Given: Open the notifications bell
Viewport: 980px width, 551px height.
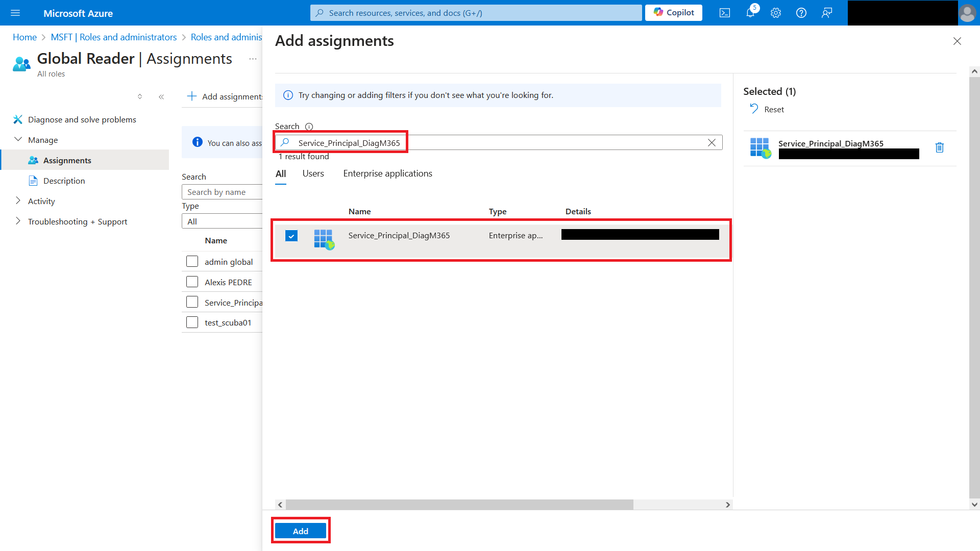Looking at the screenshot, I should tap(750, 13).
